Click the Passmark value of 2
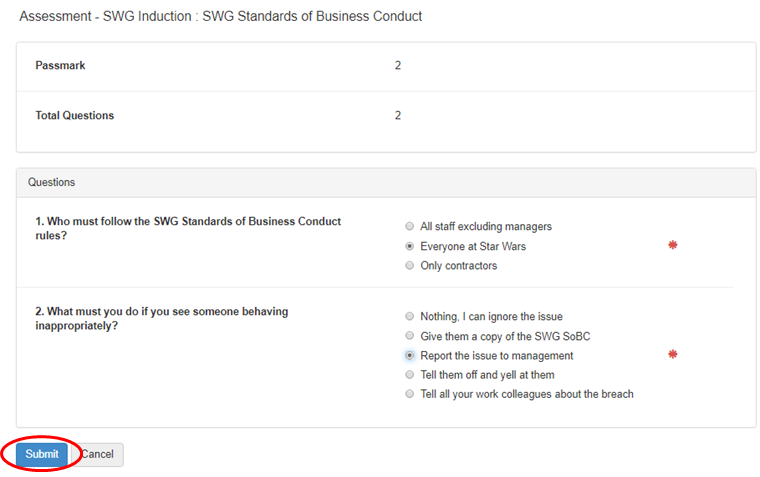This screenshot has height=477, width=760. pos(398,66)
